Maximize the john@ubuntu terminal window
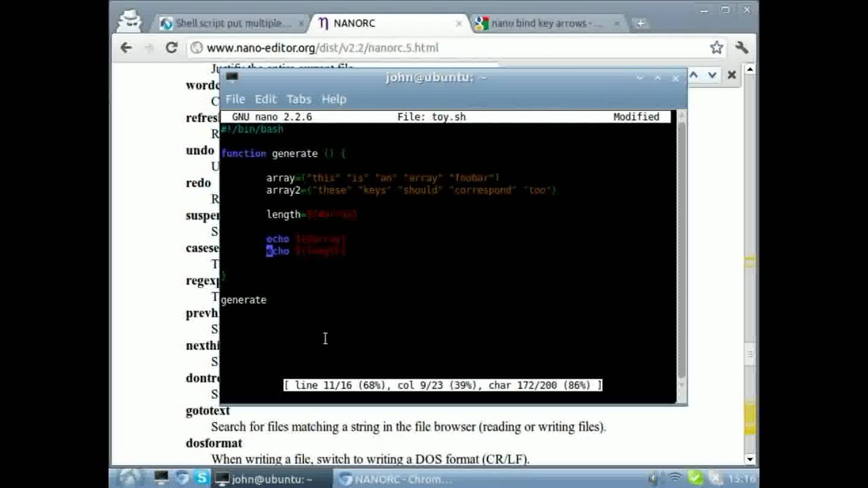 point(657,78)
